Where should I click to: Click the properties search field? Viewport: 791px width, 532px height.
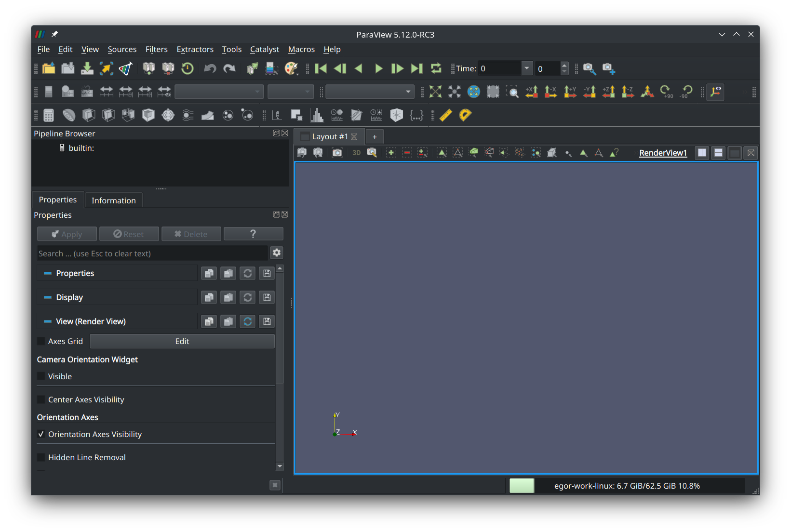click(x=152, y=253)
